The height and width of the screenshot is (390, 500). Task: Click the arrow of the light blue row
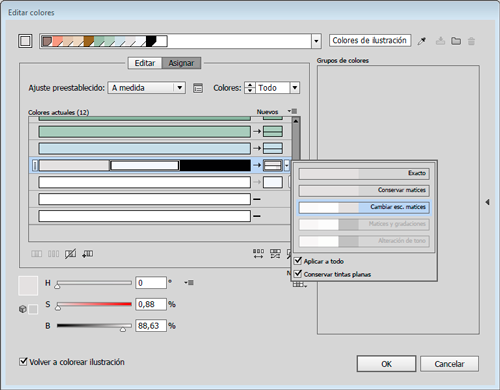tap(257, 148)
